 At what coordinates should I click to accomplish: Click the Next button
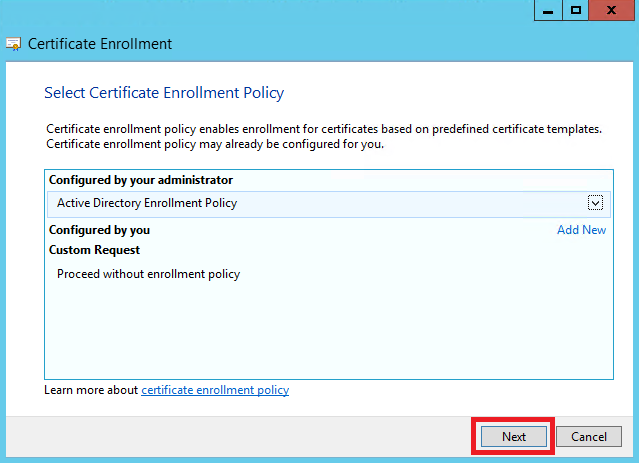pyautogui.click(x=513, y=437)
